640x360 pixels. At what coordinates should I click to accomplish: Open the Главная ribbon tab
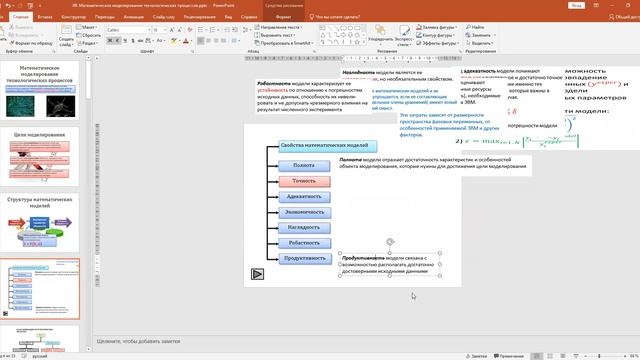pyautogui.click(x=20, y=17)
